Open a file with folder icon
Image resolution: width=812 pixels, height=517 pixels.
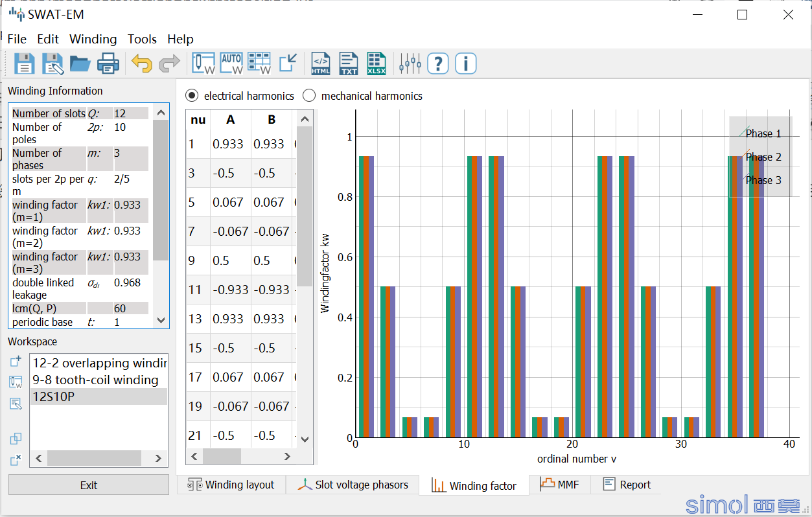coord(80,63)
